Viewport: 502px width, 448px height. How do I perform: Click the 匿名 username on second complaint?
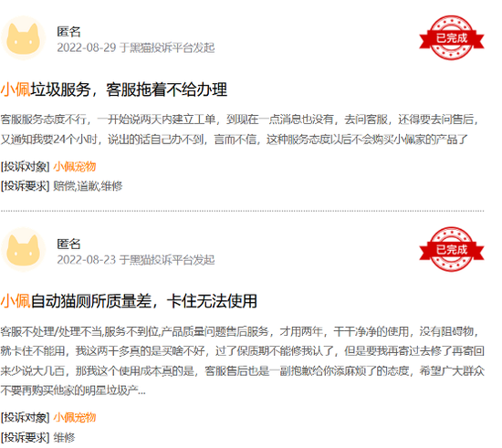point(68,244)
